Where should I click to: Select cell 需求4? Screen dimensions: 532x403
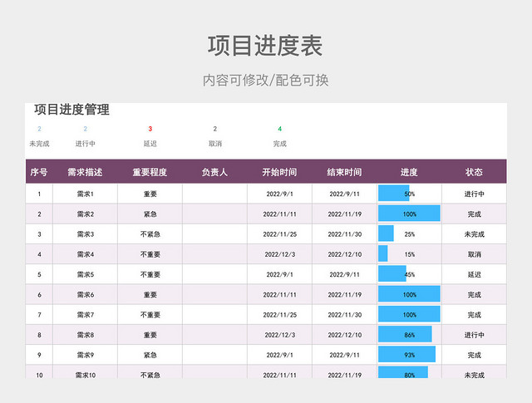85,254
